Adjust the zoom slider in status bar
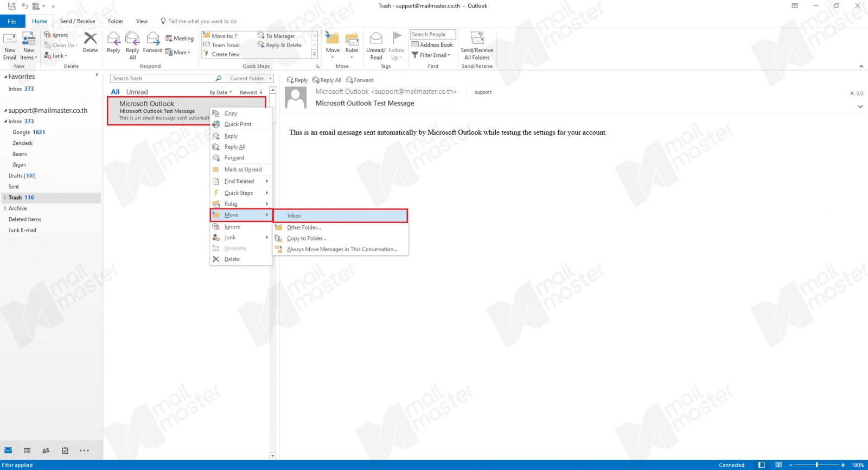Viewport: 868px width, 470px height. click(816, 465)
